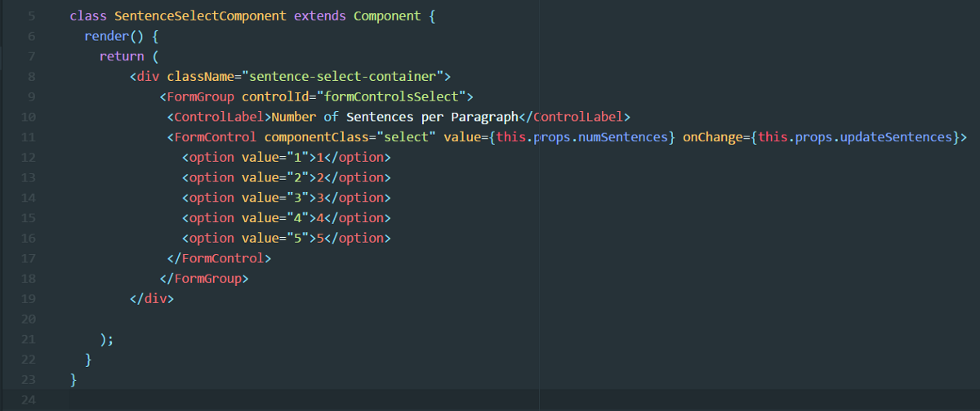Click the option line with value "5"
The image size is (980, 411).
pyautogui.click(x=286, y=238)
